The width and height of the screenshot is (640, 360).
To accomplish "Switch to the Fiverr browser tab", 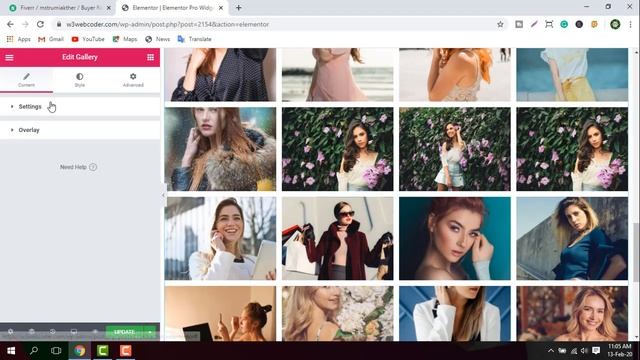I will point(60,8).
